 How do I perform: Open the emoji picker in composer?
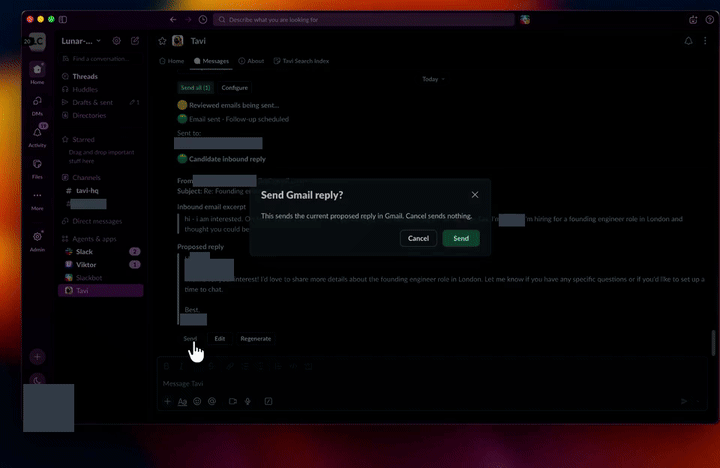tap(197, 401)
